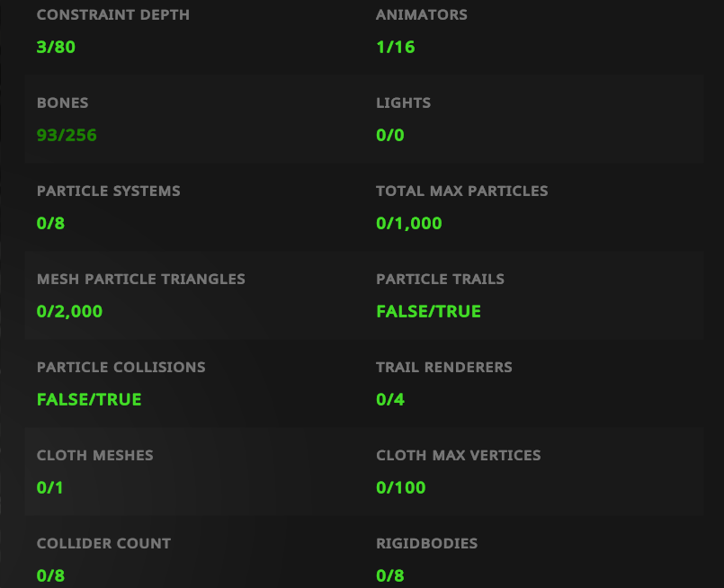724x588 pixels.
Task: Select the MESH PARTICLE TRIANGLES label
Action: pyautogui.click(x=141, y=280)
